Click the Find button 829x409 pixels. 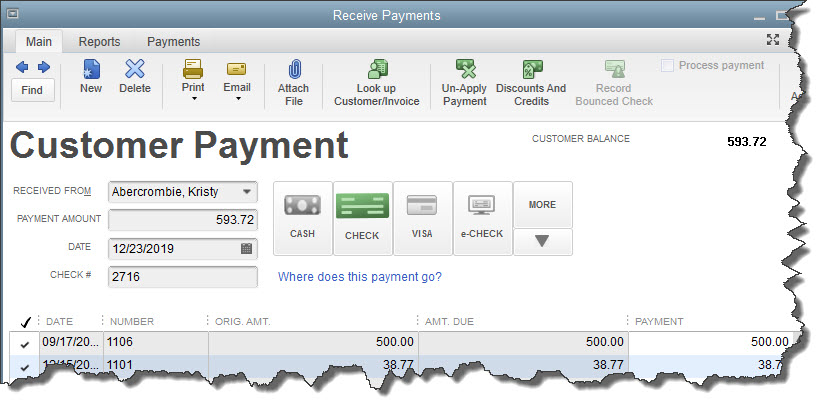pyautogui.click(x=32, y=89)
